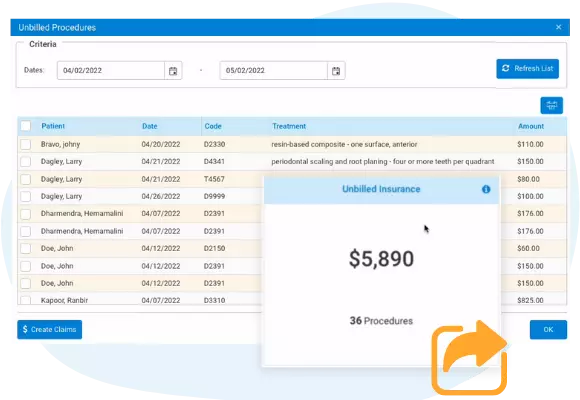Sort by the Patient column header
580x400 pixels.
pos(53,126)
